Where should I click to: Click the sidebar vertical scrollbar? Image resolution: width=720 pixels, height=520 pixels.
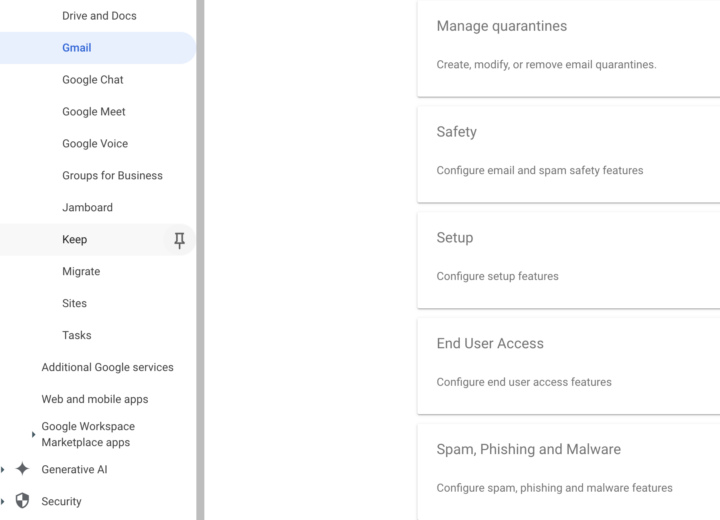click(x=200, y=260)
